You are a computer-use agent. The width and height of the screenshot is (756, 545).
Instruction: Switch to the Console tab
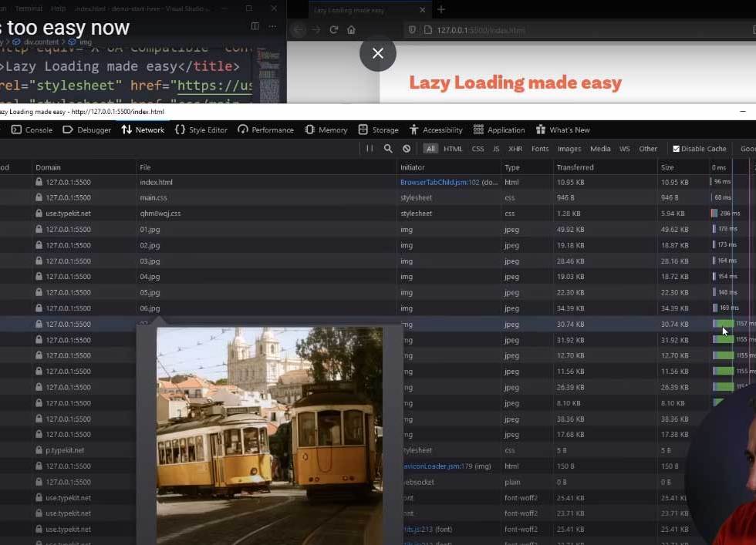click(32, 130)
